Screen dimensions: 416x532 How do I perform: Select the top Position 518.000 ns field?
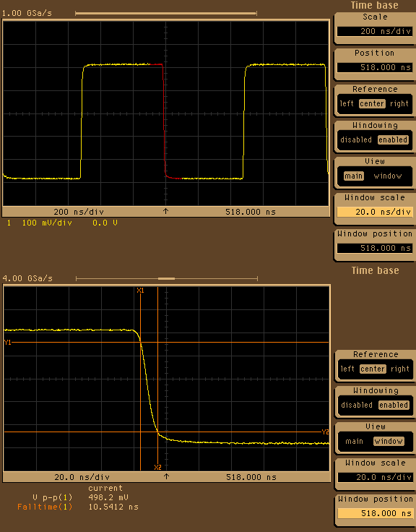tap(375, 67)
